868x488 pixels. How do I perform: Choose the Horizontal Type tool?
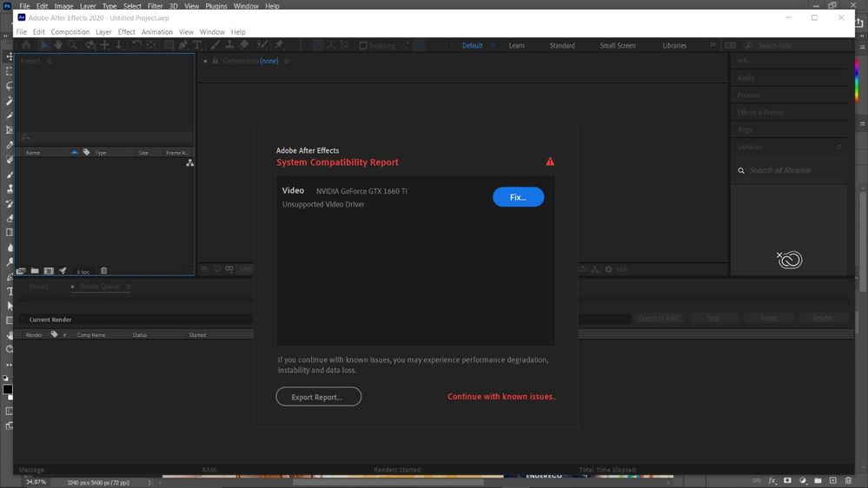[x=197, y=45]
